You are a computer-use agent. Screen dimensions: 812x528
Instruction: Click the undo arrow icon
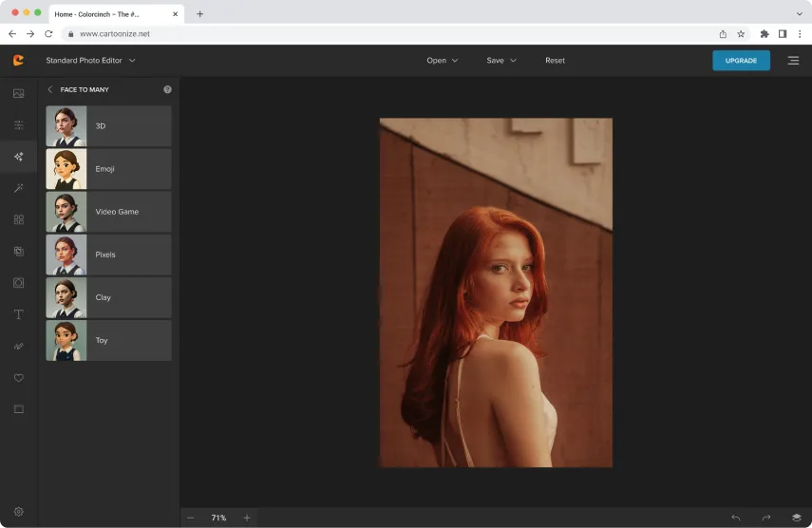pyautogui.click(x=735, y=518)
